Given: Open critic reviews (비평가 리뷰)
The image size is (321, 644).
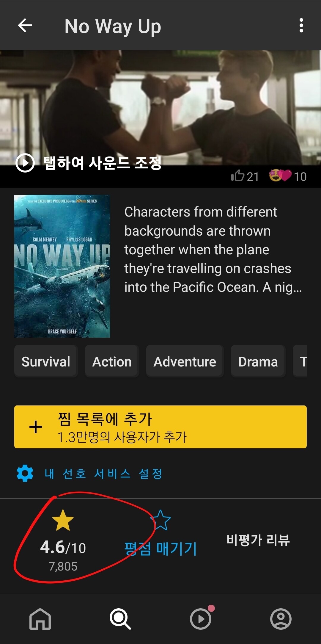Looking at the screenshot, I should (258, 540).
